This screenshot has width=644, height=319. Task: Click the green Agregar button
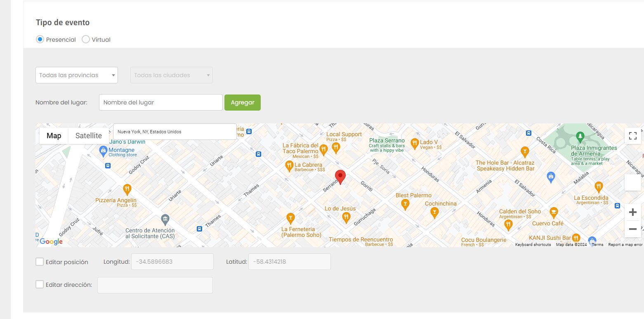[243, 102]
